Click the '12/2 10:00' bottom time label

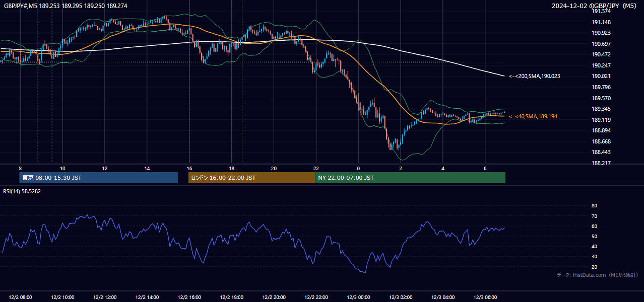coord(62,297)
